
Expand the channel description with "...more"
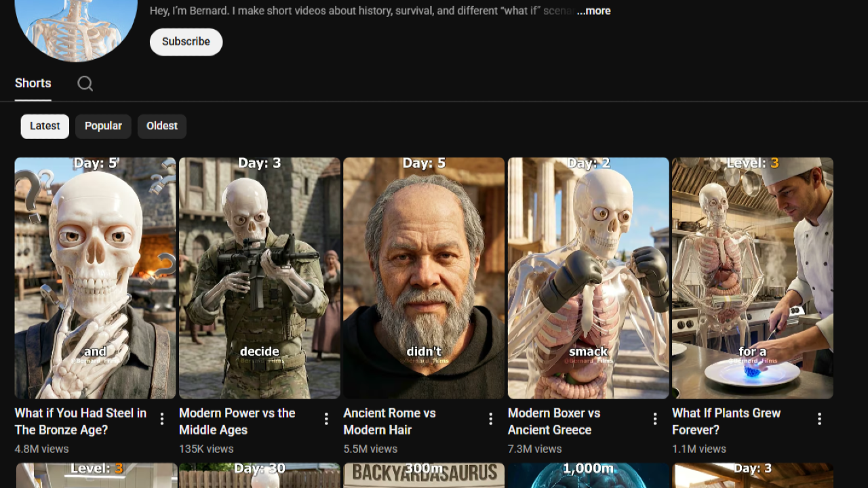pyautogui.click(x=593, y=11)
